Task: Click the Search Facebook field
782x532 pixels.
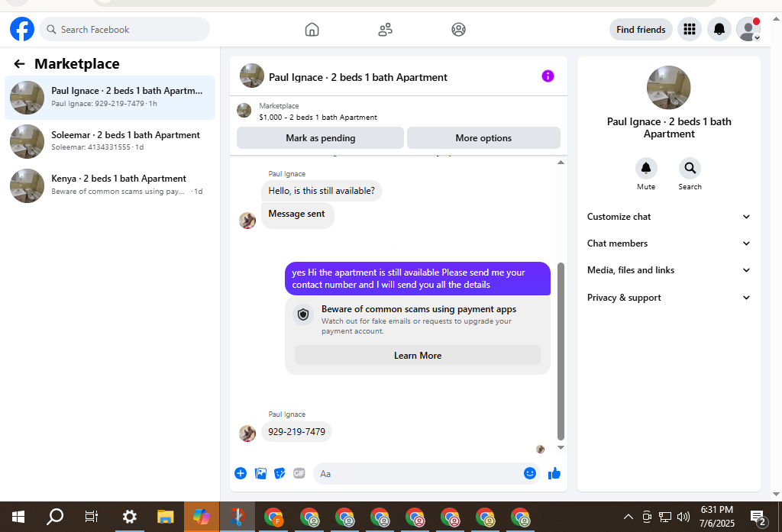Action: coord(124,30)
